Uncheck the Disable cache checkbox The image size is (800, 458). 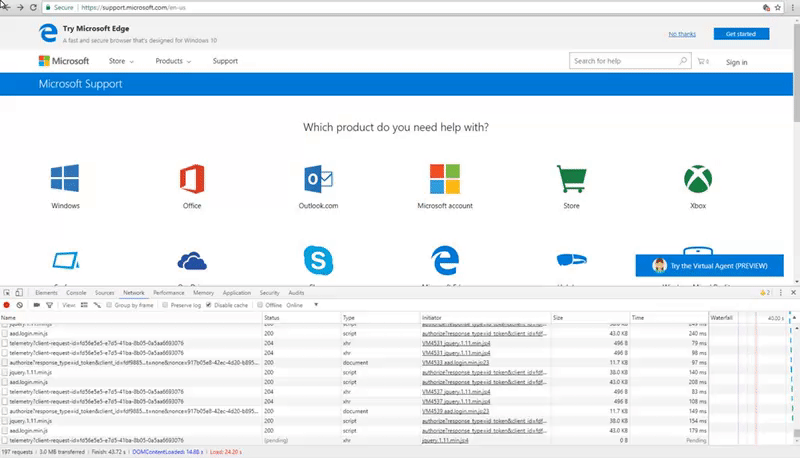[209, 305]
